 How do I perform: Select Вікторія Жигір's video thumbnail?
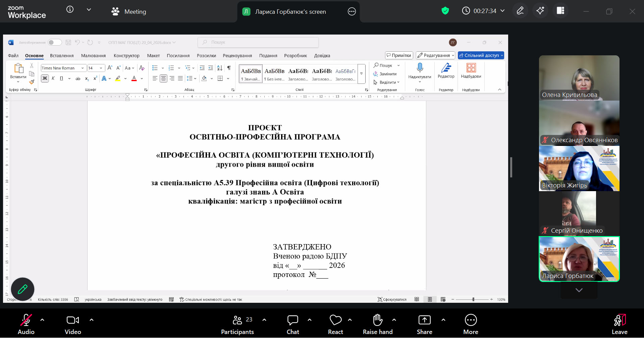click(579, 168)
